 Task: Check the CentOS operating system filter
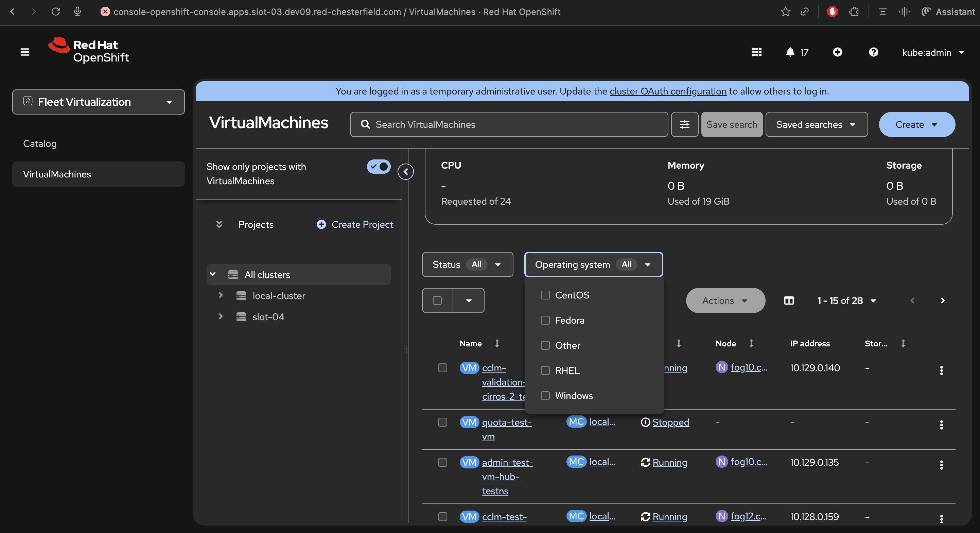(545, 295)
